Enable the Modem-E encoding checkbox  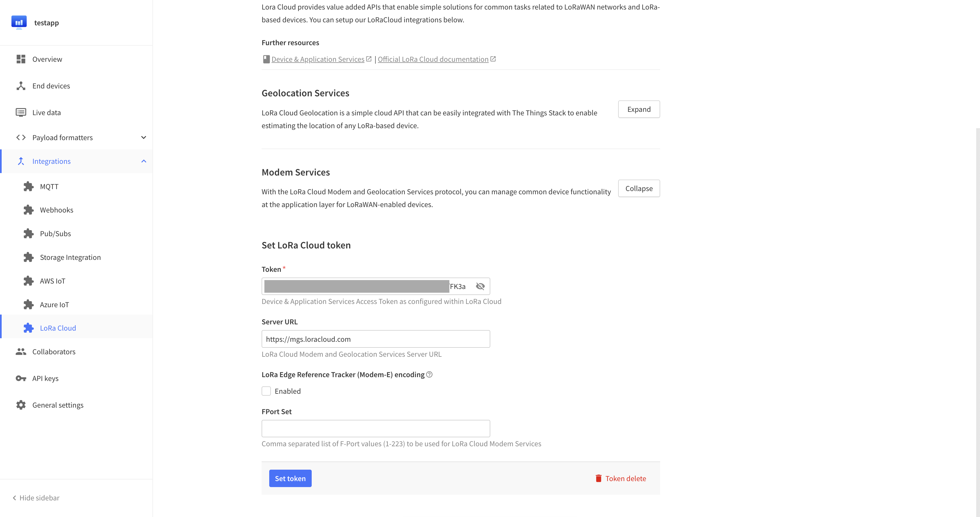click(266, 391)
